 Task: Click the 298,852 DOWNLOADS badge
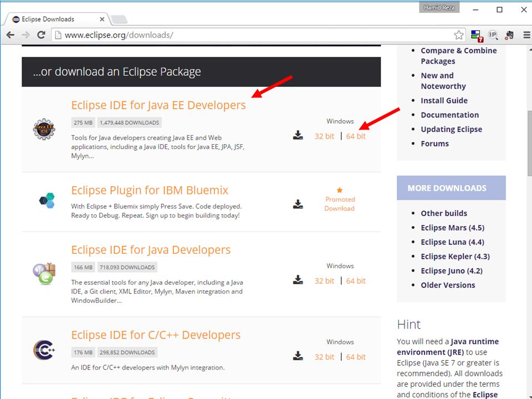tap(127, 352)
